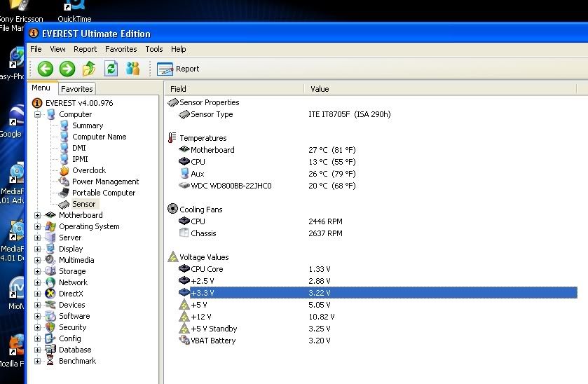Open the Favorites menu in menu bar
The width and height of the screenshot is (588, 384).
click(x=121, y=49)
